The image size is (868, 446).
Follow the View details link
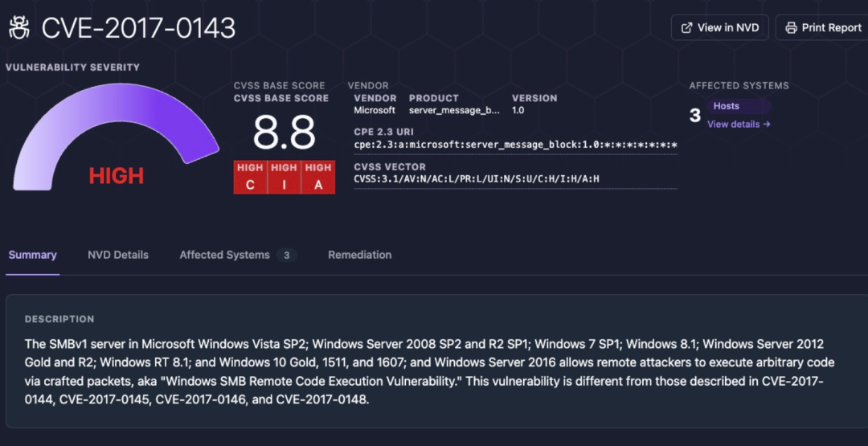(x=739, y=124)
